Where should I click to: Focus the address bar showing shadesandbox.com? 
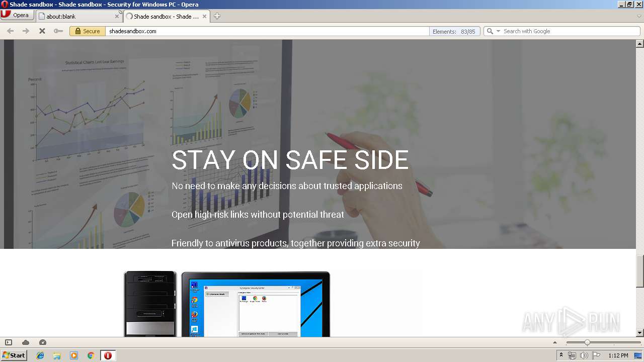point(267,31)
